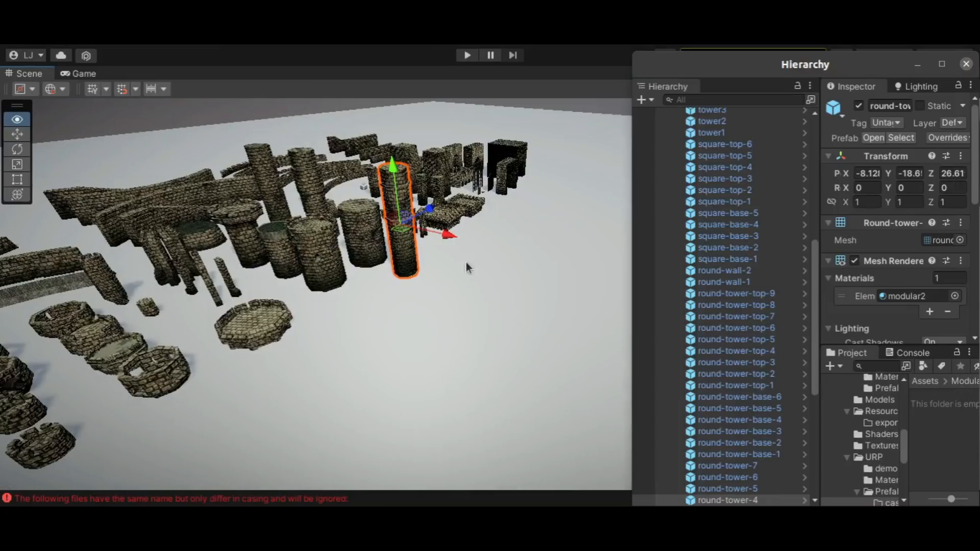Open the Hierarchy tab

pyautogui.click(x=663, y=86)
